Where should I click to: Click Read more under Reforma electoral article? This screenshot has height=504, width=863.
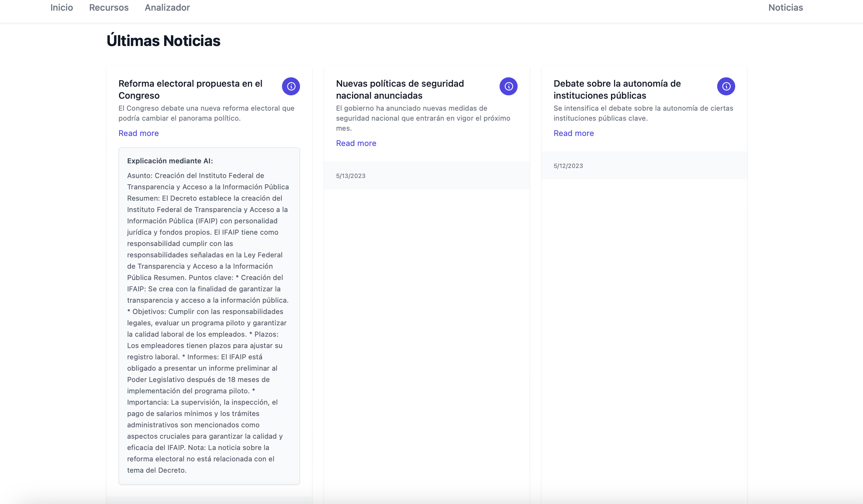(x=138, y=133)
